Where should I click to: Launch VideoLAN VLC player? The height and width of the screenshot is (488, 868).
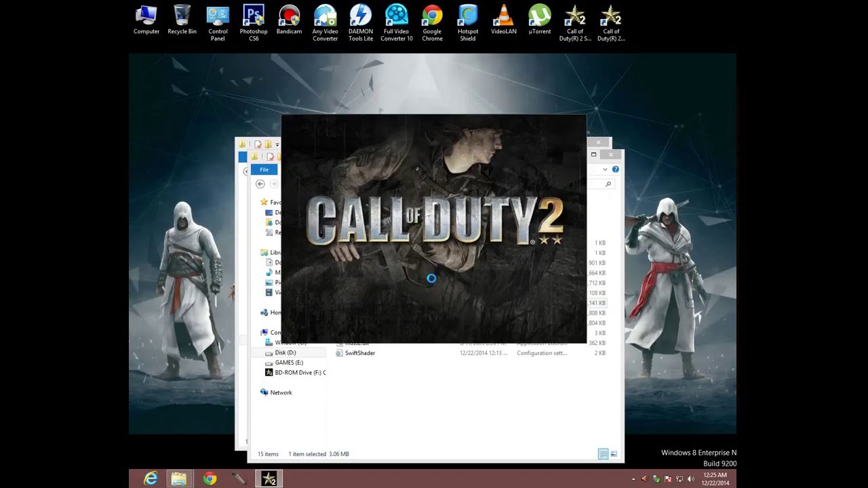pyautogui.click(x=504, y=20)
